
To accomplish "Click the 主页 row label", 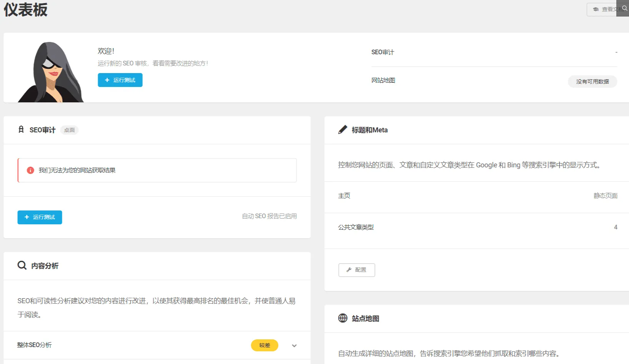I will click(344, 196).
